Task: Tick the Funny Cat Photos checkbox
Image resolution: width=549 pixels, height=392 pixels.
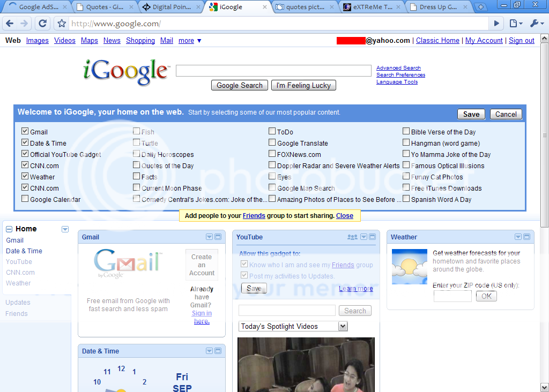Action: point(406,176)
